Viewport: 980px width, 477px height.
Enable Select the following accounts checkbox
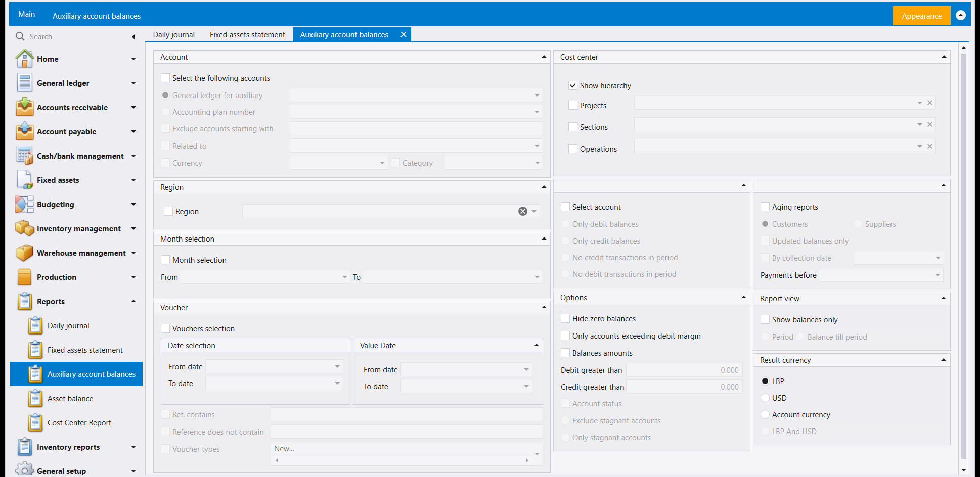(165, 78)
